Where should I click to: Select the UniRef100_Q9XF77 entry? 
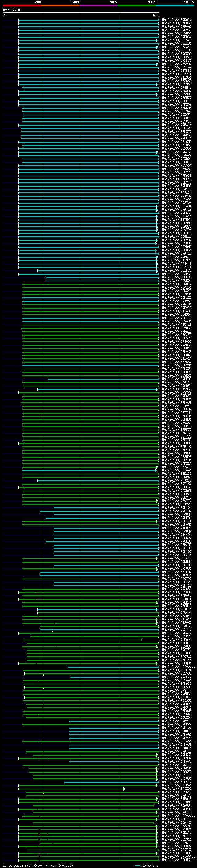coord(176,677)
